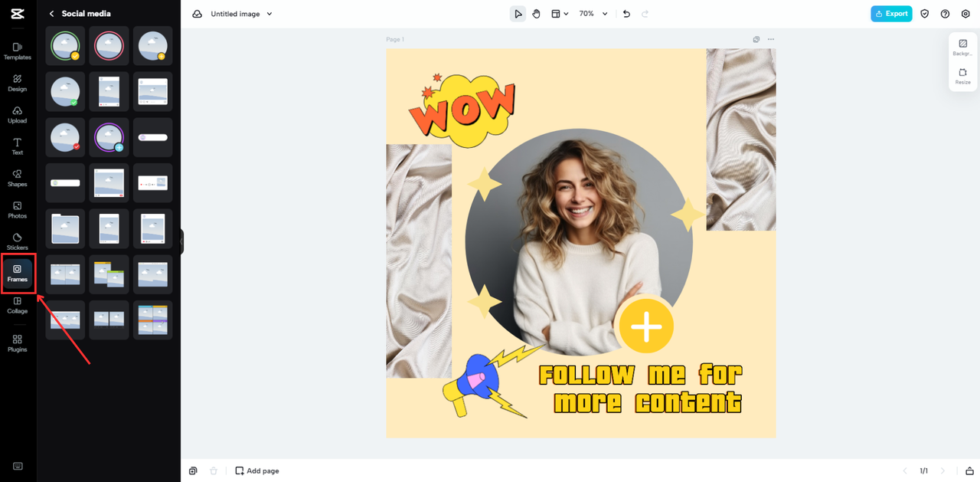
Task: Open the 70% zoom level dropdown
Action: [593, 14]
